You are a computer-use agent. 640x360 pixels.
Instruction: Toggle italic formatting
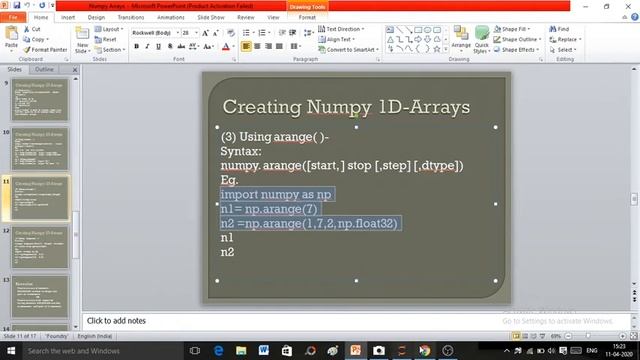(147, 47)
